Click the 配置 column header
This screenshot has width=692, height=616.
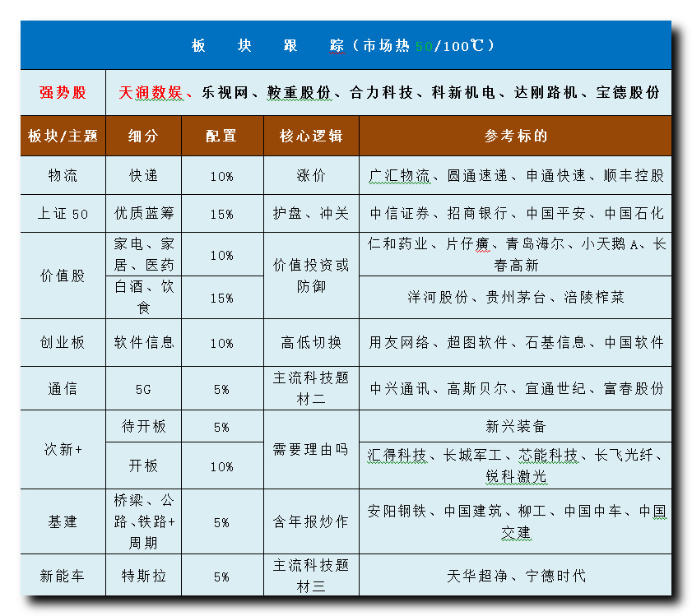click(x=221, y=136)
